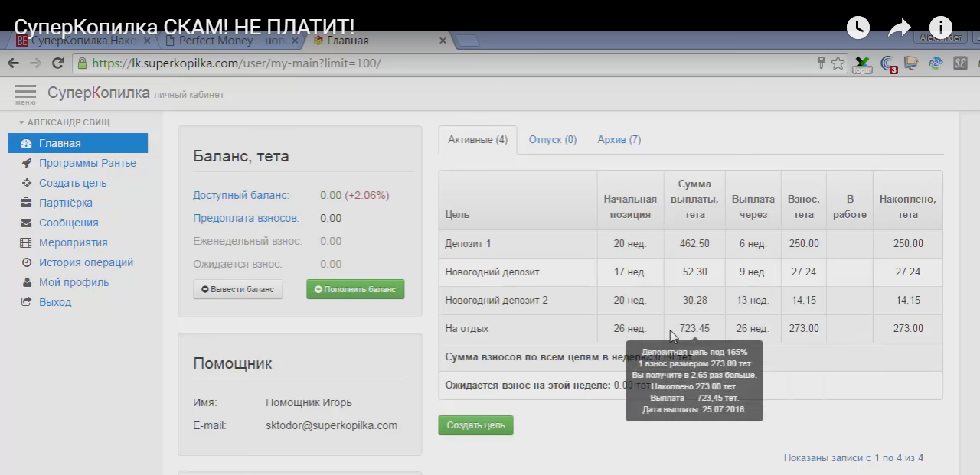This screenshot has height=475, width=980.
Task: Open Мероприятия in the sidebar
Action: (x=73, y=242)
